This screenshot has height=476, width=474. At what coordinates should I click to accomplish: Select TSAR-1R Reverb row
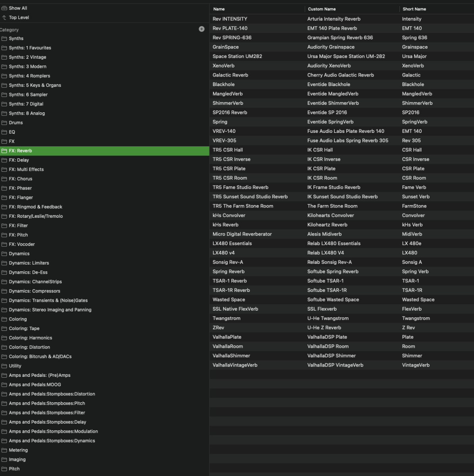[x=342, y=290]
